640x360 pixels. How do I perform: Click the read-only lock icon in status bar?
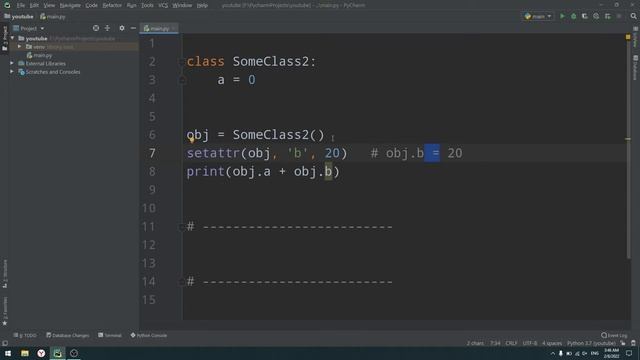623,343
